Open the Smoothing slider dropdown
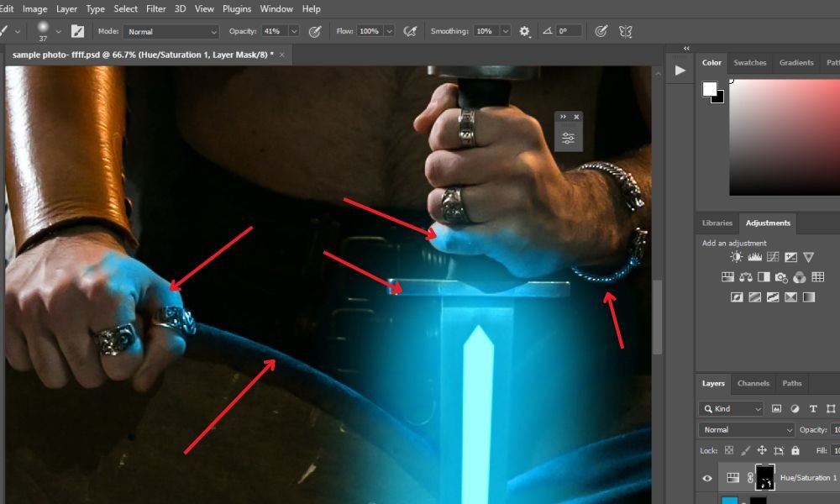Image resolution: width=840 pixels, height=504 pixels. click(x=505, y=32)
